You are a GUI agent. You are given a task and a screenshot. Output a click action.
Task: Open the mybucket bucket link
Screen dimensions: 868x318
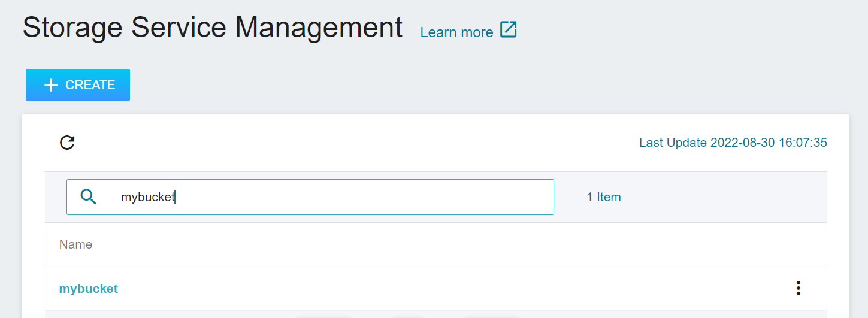click(89, 289)
